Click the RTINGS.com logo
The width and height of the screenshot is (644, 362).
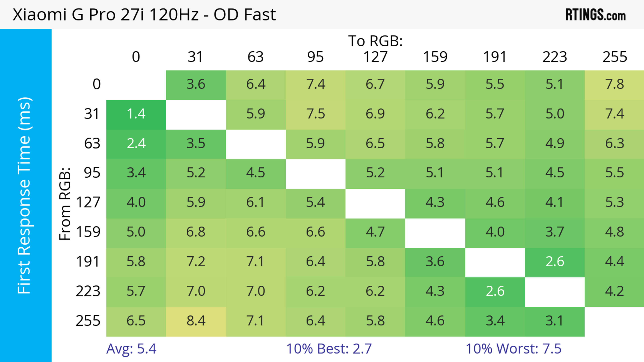click(596, 15)
